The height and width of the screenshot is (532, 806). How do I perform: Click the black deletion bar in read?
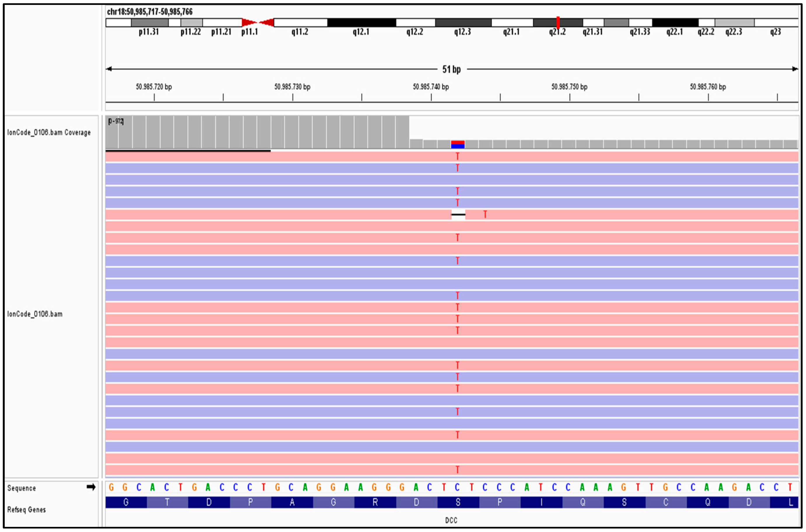(458, 214)
